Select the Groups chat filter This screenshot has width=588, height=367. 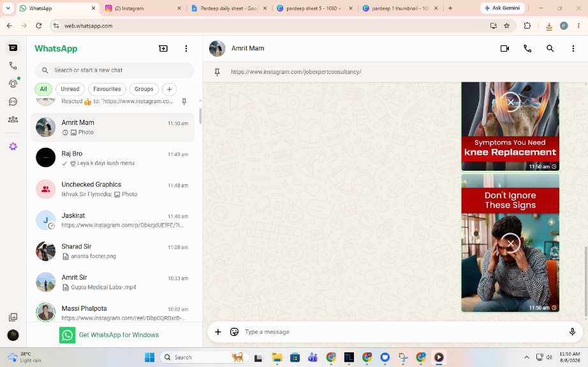point(144,89)
